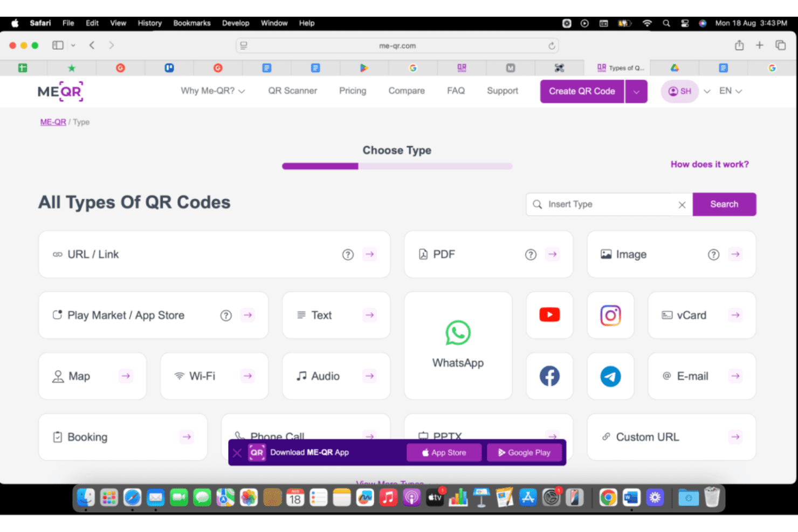Reload the page in Safari
Viewport: 798px width, 532px height.
pyautogui.click(x=552, y=46)
